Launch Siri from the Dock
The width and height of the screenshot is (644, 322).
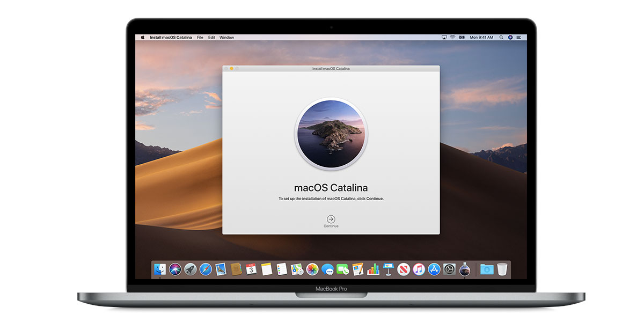[175, 269]
